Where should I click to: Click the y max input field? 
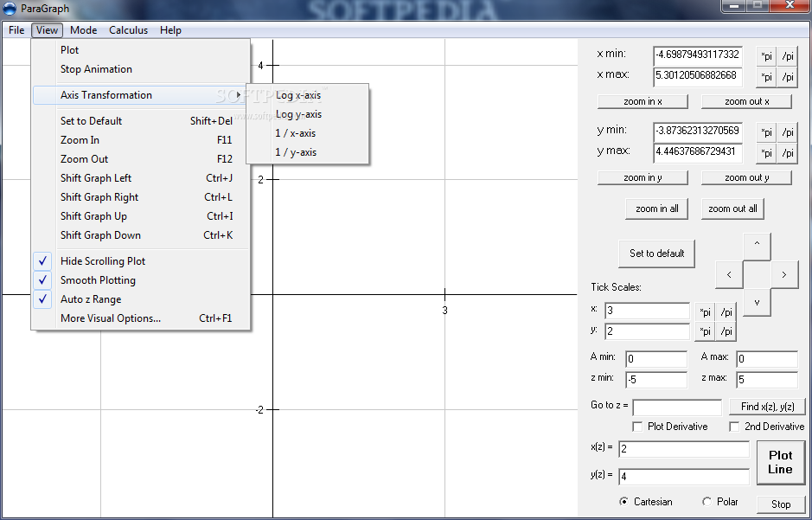point(698,152)
